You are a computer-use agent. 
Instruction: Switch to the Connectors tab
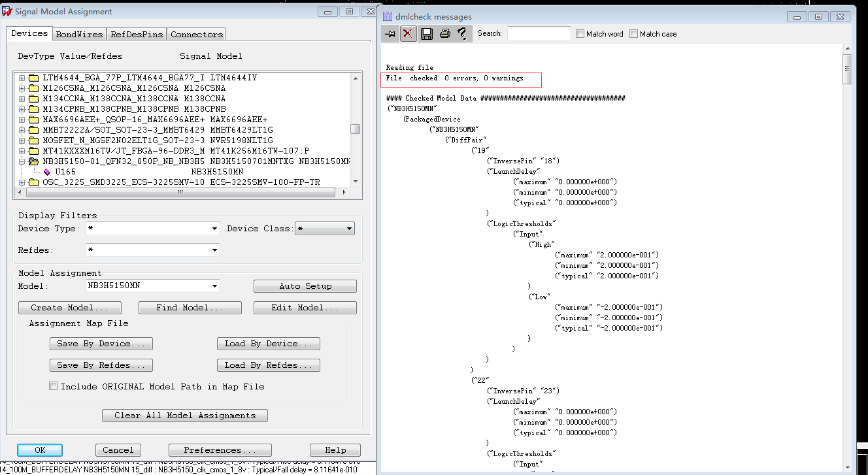(x=197, y=34)
